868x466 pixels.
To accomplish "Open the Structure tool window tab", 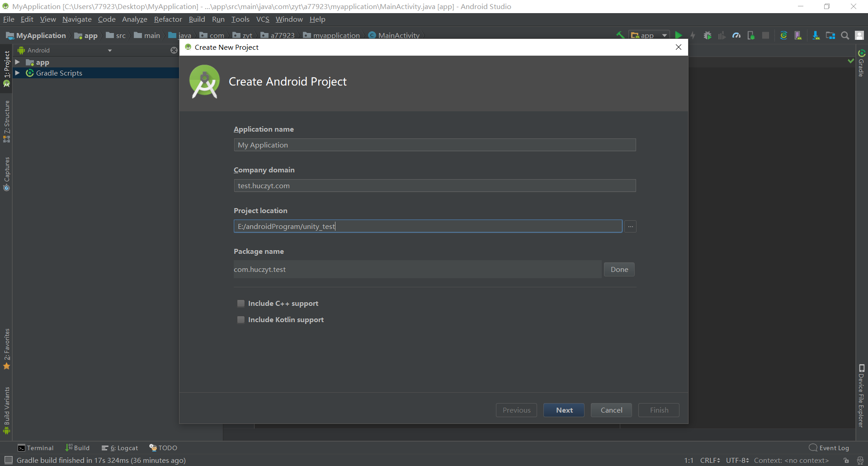I will [7, 121].
